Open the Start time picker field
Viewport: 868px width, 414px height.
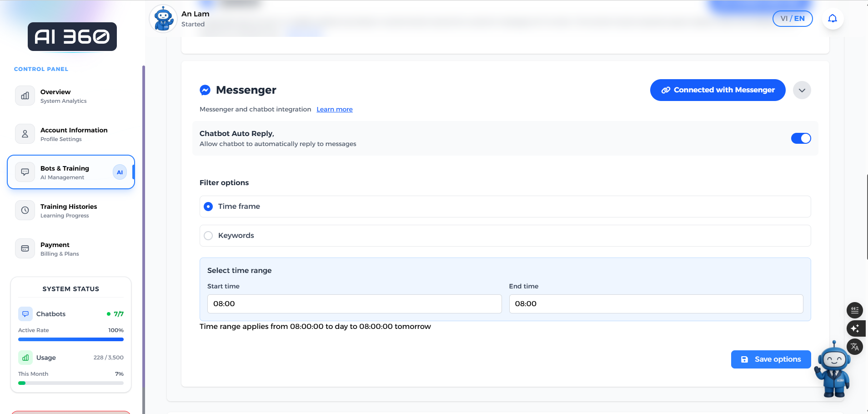tap(354, 304)
